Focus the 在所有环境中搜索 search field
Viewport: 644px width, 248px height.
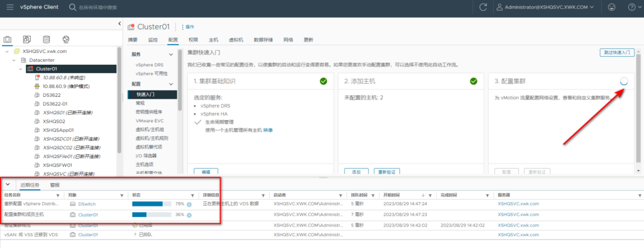point(97,8)
